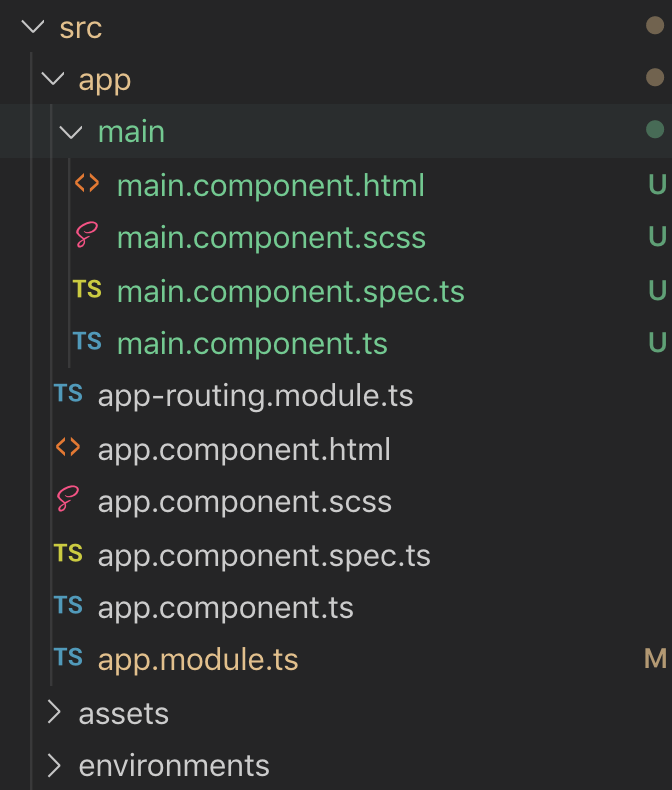The width and height of the screenshot is (672, 790).
Task: Click the Sass icon beside app.component.scss
Action: 68,500
